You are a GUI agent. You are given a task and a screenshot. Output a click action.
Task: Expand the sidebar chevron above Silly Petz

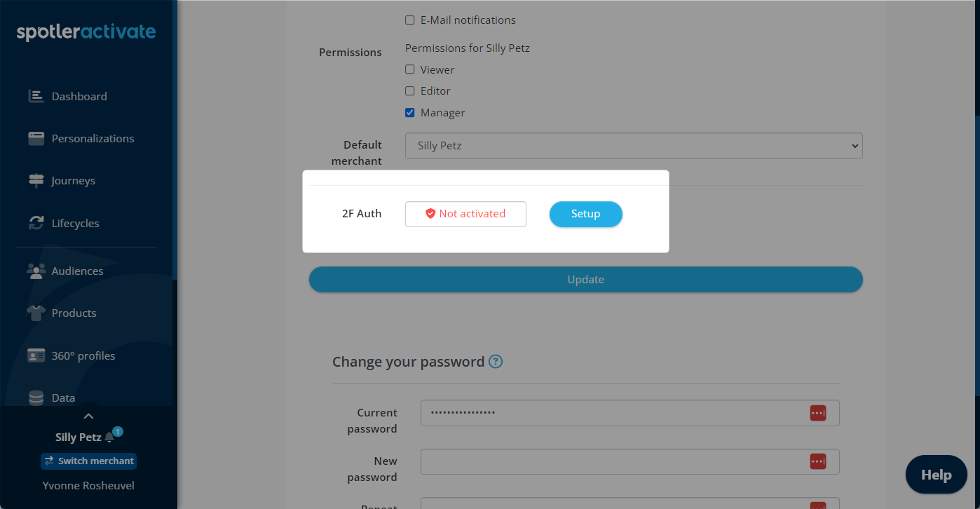88,416
